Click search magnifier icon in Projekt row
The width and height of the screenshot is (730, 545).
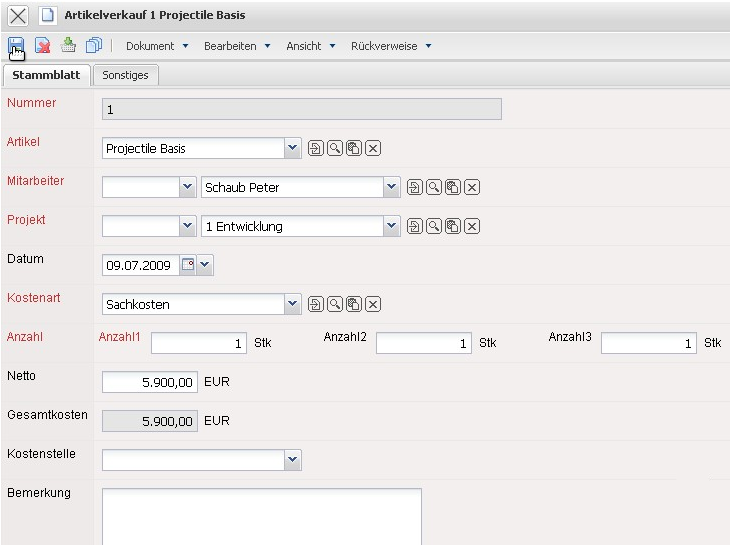point(434,227)
